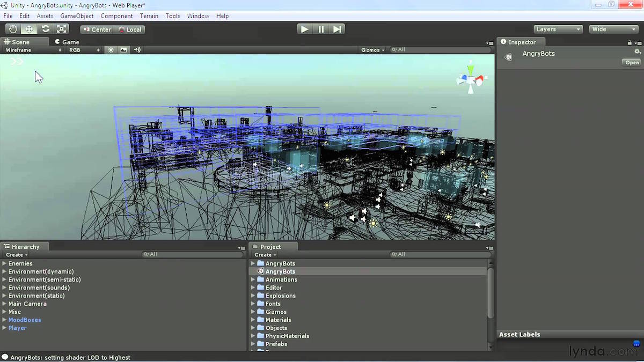Toggle the Inspector lock icon

tap(630, 42)
